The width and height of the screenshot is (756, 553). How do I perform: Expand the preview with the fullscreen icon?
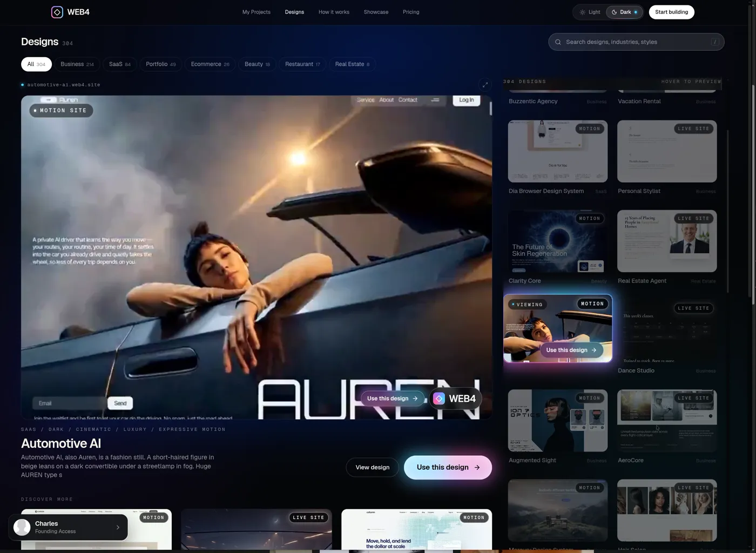coord(485,85)
